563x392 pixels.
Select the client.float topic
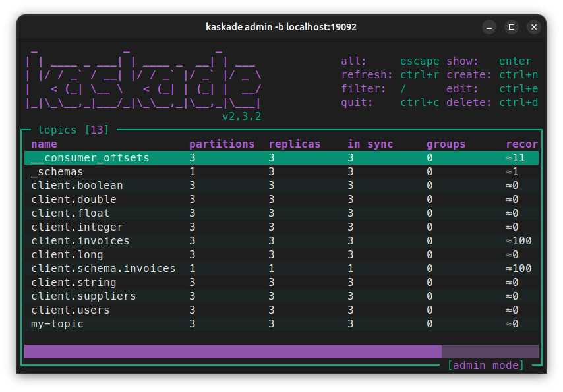(x=281, y=213)
